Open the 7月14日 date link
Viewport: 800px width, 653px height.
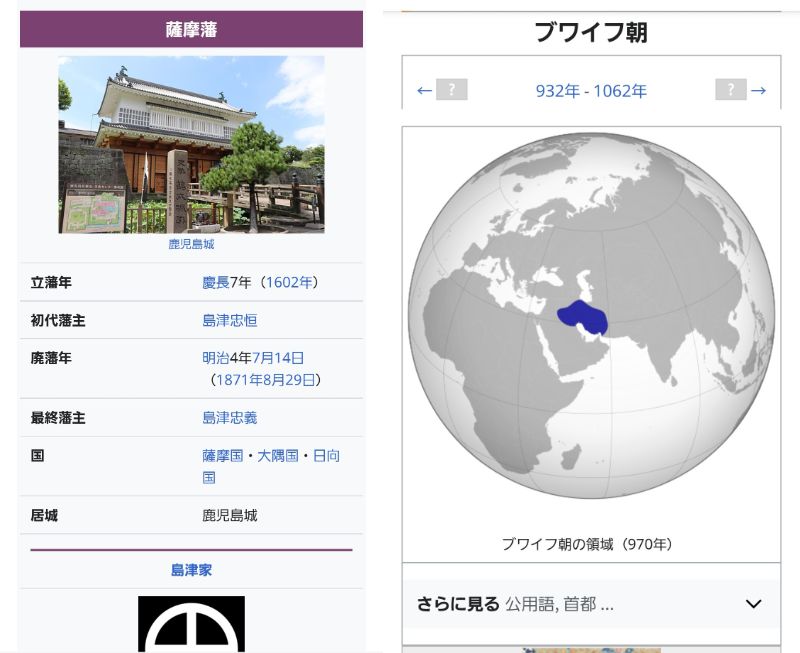(x=278, y=358)
